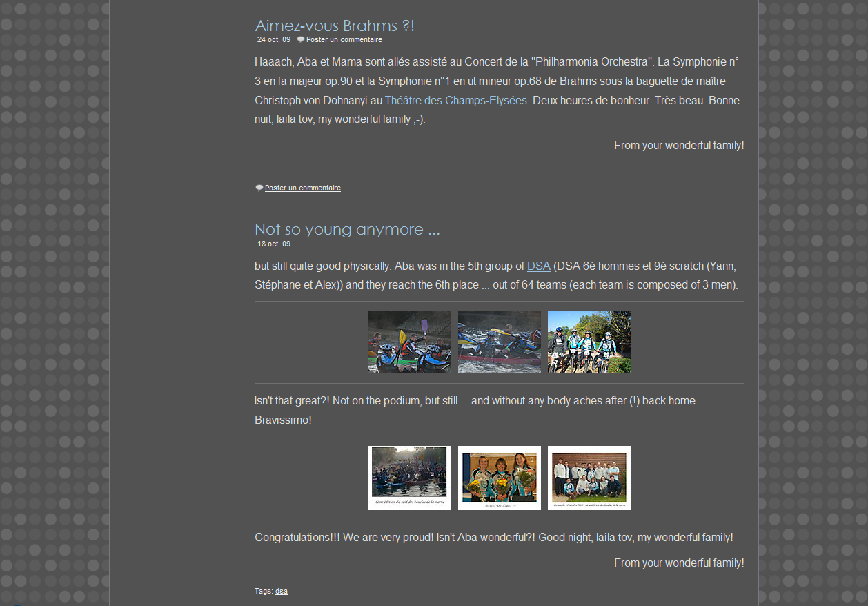Click the comment bubble icon below the Brahms post
Image resolution: width=868 pixels, height=606 pixels.
coord(259,188)
